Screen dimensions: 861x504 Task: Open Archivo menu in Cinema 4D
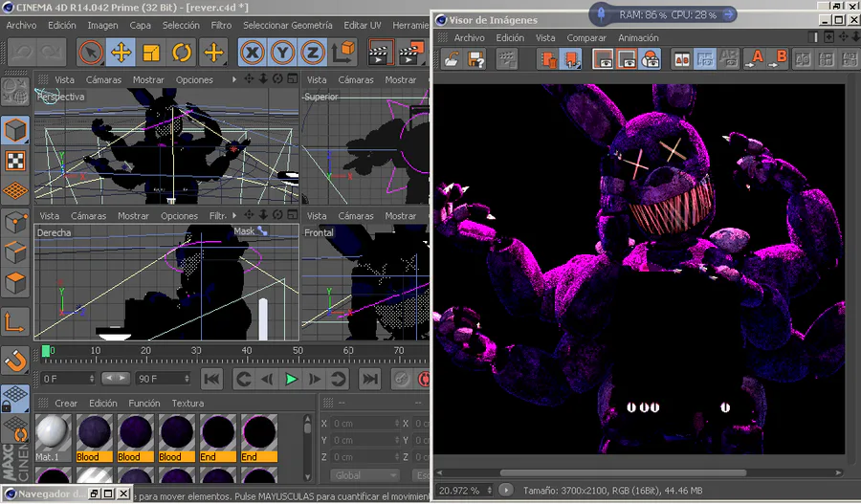point(21,25)
